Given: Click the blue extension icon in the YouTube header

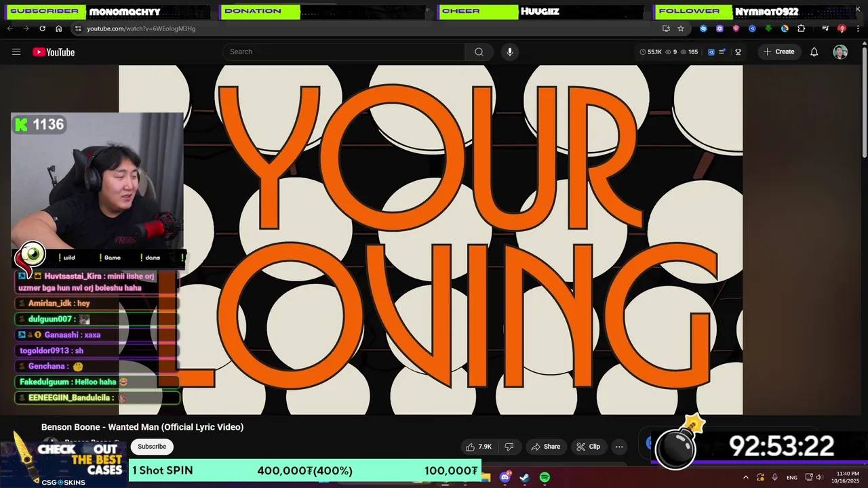Looking at the screenshot, I should 711,52.
